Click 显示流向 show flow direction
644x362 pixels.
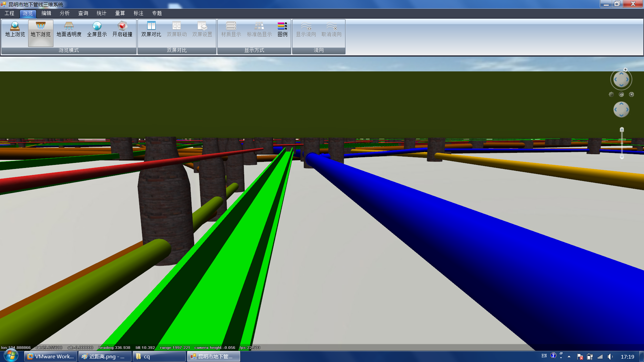tap(306, 29)
